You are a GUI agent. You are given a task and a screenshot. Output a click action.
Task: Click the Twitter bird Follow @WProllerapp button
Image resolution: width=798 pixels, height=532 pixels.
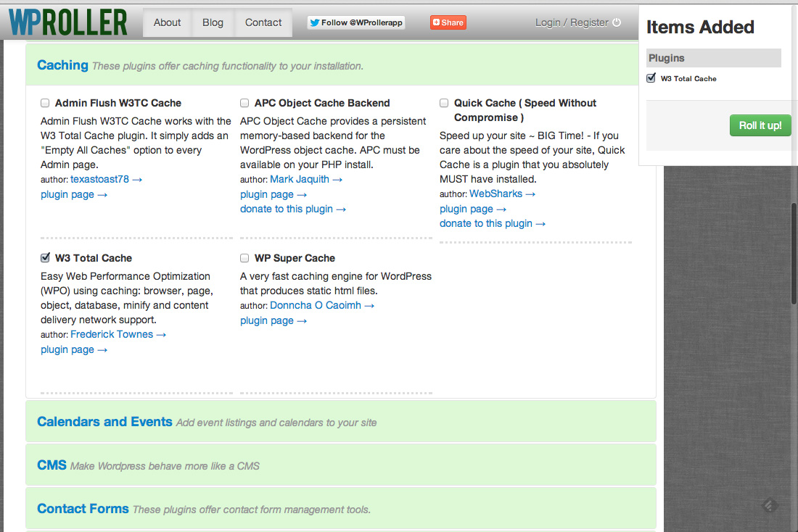click(356, 22)
